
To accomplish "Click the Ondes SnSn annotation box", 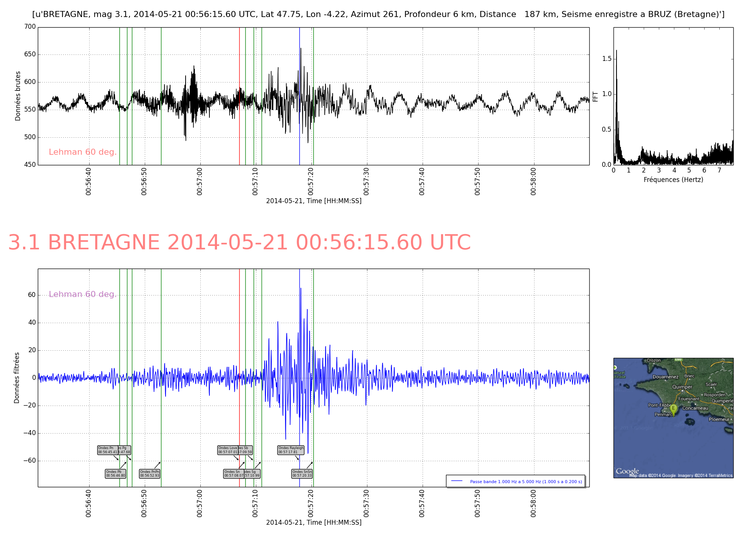I will [302, 474].
